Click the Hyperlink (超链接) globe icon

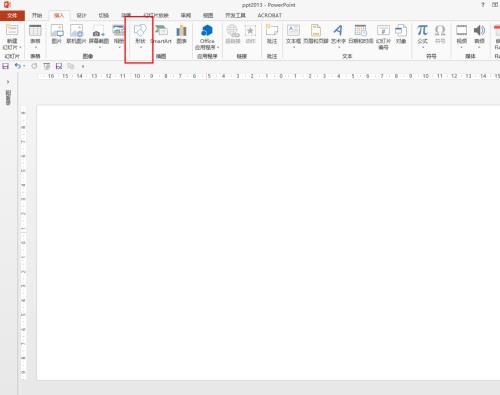click(x=233, y=31)
